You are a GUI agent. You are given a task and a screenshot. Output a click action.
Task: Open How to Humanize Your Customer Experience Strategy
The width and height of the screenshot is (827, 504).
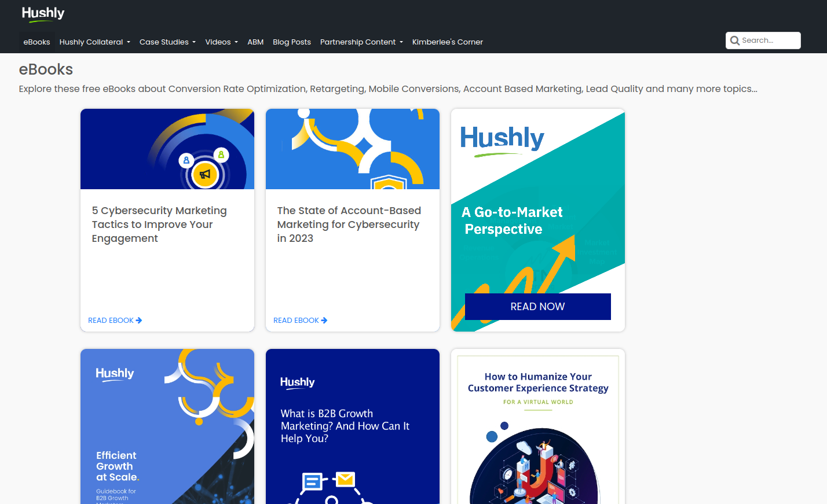click(x=538, y=426)
